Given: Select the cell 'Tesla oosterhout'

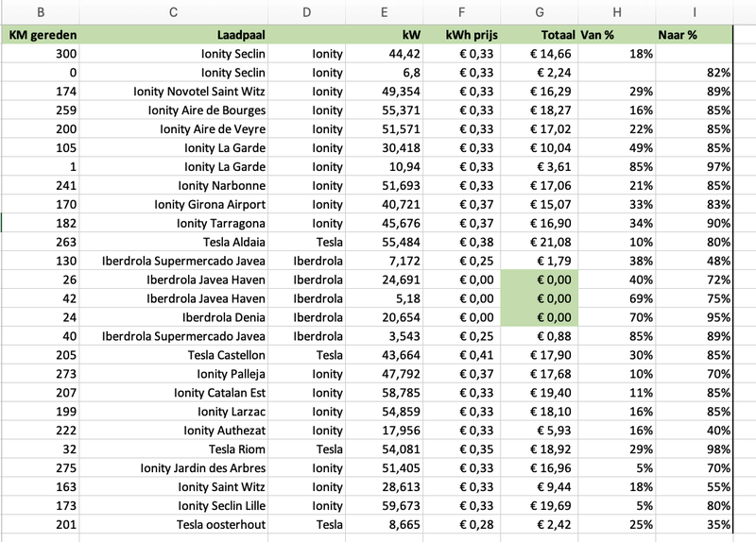Looking at the screenshot, I should coord(174,524).
